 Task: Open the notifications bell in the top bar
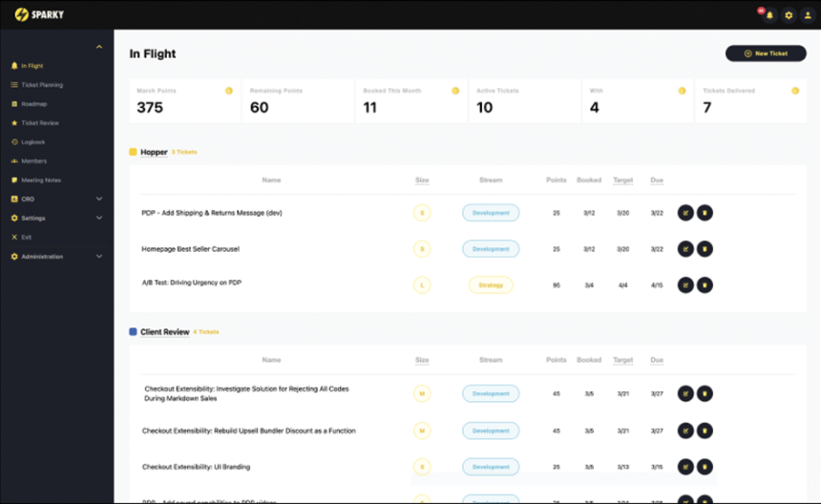(x=769, y=15)
